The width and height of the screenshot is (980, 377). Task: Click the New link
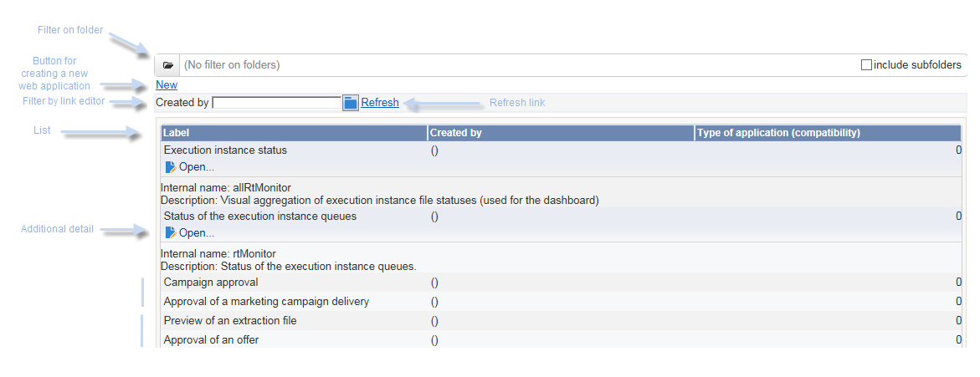coord(167,85)
